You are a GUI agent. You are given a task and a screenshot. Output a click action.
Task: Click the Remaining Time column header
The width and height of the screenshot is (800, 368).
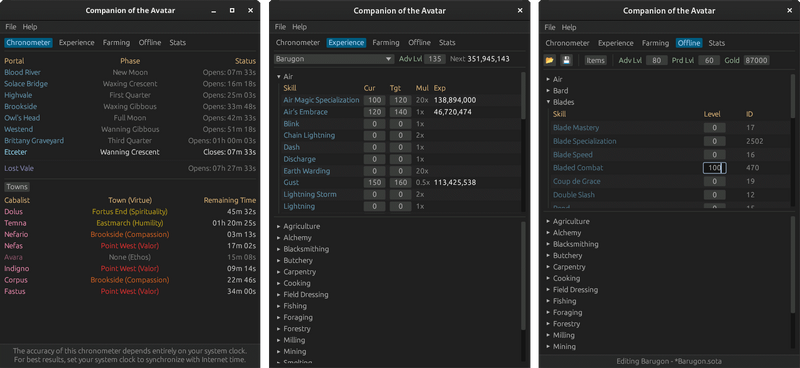pos(230,200)
